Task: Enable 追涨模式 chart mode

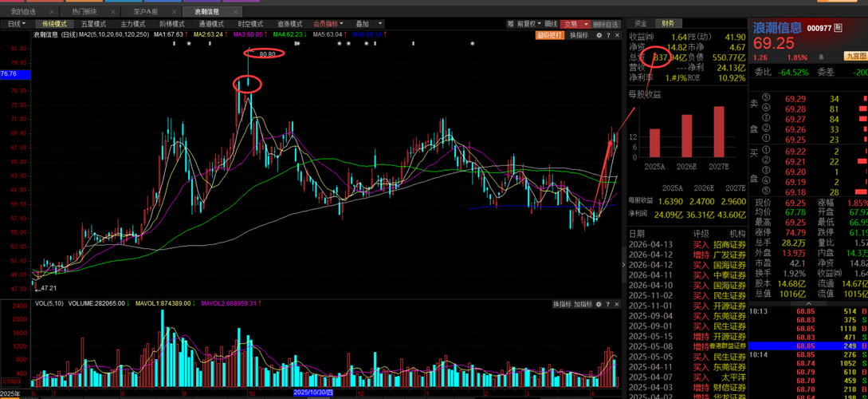Action: [x=290, y=24]
